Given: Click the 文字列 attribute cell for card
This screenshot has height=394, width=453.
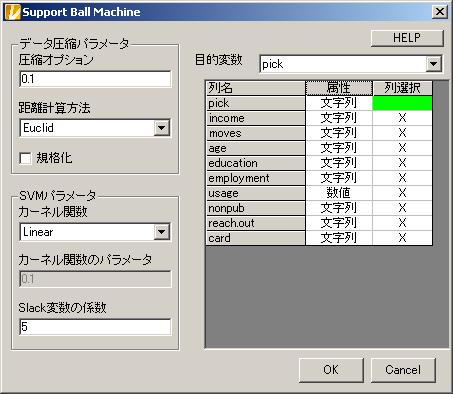Looking at the screenshot, I should (x=339, y=238).
